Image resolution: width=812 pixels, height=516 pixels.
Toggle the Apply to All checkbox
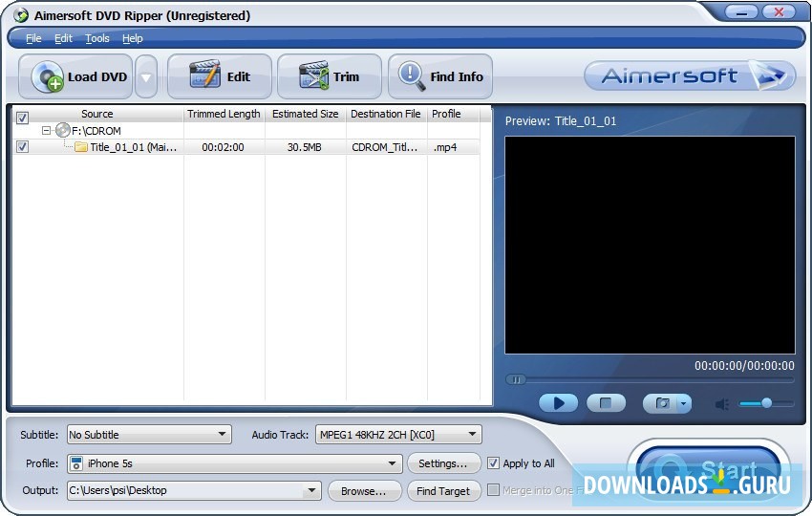(x=494, y=463)
